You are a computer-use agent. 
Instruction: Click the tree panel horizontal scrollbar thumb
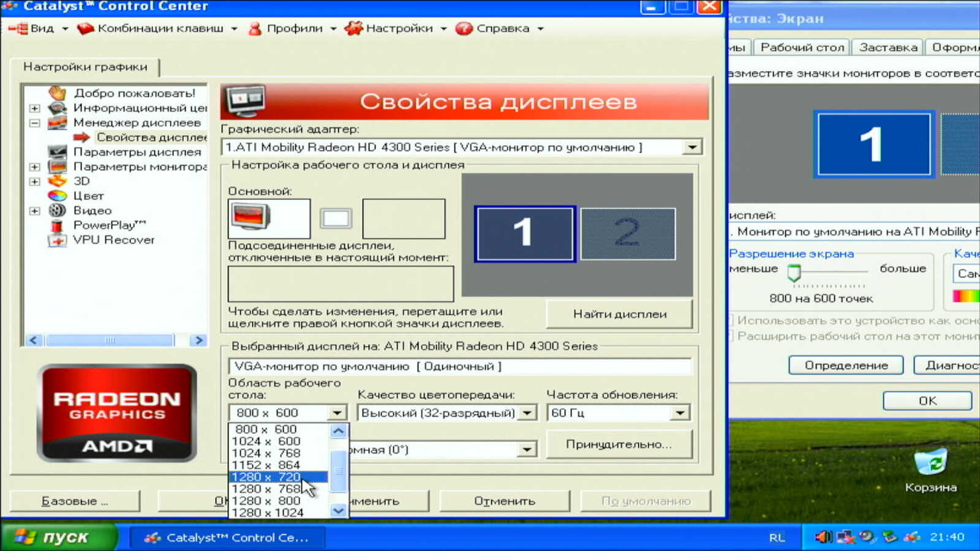pos(110,340)
